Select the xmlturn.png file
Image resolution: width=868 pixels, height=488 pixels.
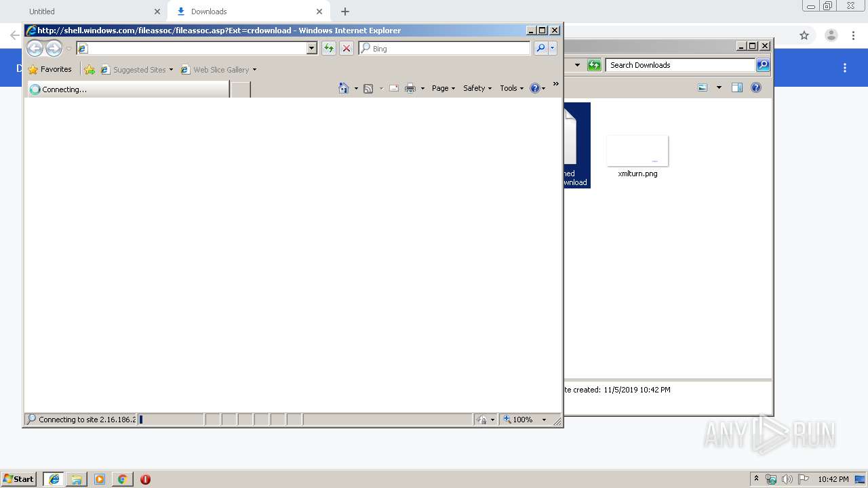pos(637,157)
